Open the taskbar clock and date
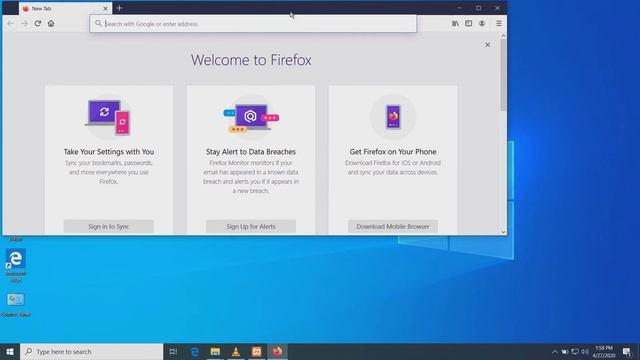 point(604,351)
